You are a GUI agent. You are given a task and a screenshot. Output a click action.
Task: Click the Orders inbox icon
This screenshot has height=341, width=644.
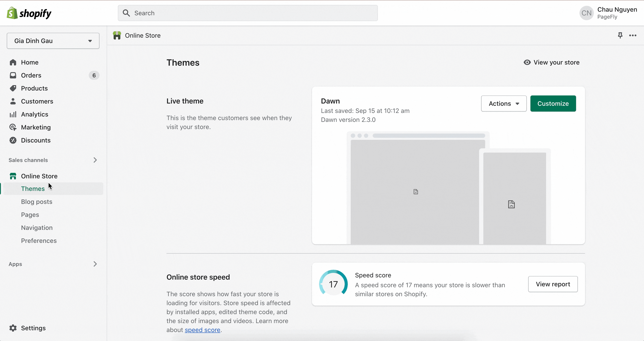[13, 75]
